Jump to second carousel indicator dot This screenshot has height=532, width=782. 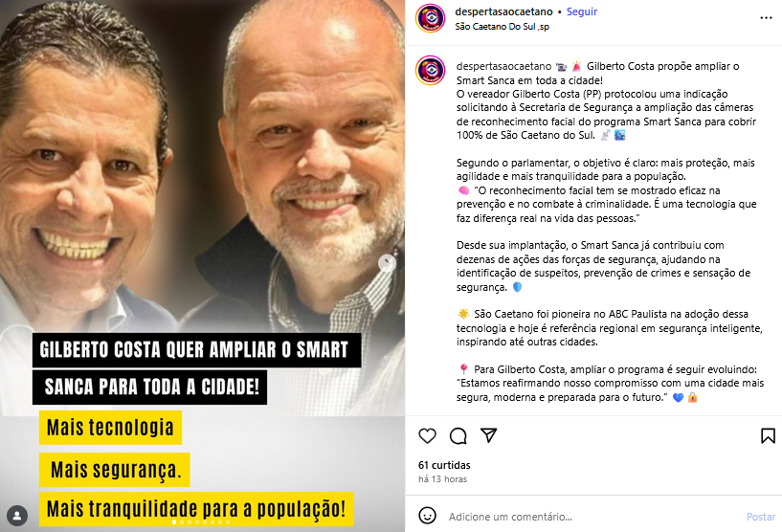tap(182, 522)
